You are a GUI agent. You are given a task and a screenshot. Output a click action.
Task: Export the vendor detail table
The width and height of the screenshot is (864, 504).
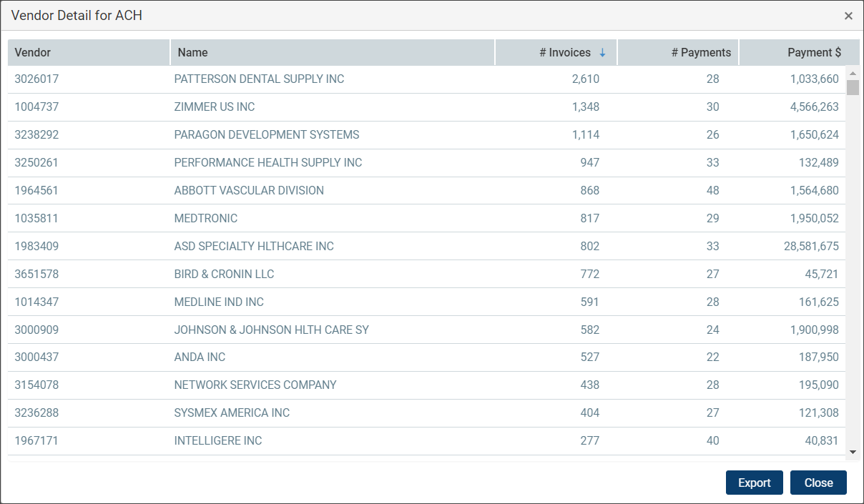click(x=755, y=483)
